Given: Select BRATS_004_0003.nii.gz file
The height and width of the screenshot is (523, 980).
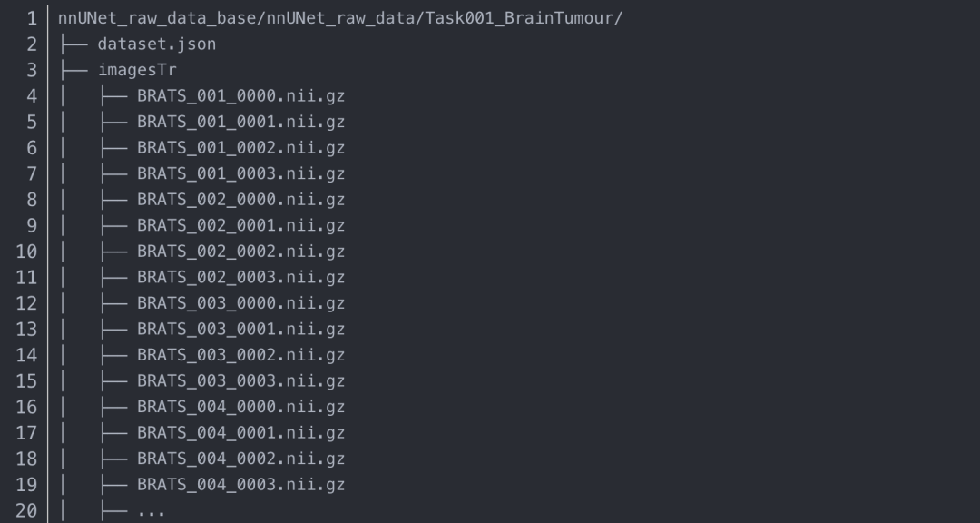Looking at the screenshot, I should 240,485.
